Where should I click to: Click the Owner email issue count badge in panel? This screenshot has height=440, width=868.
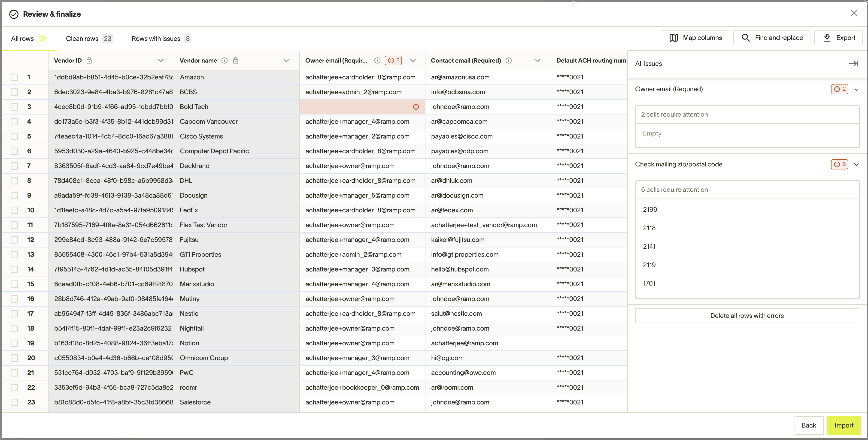[x=839, y=89]
